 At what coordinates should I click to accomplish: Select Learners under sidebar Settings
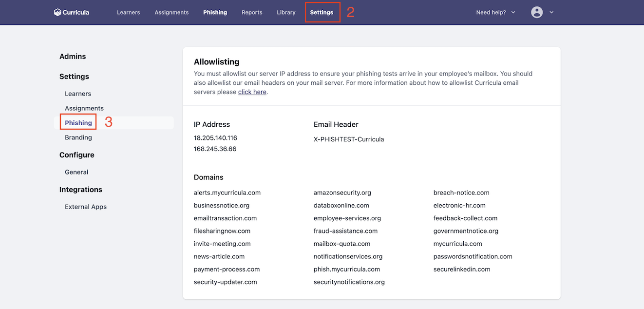(x=78, y=94)
